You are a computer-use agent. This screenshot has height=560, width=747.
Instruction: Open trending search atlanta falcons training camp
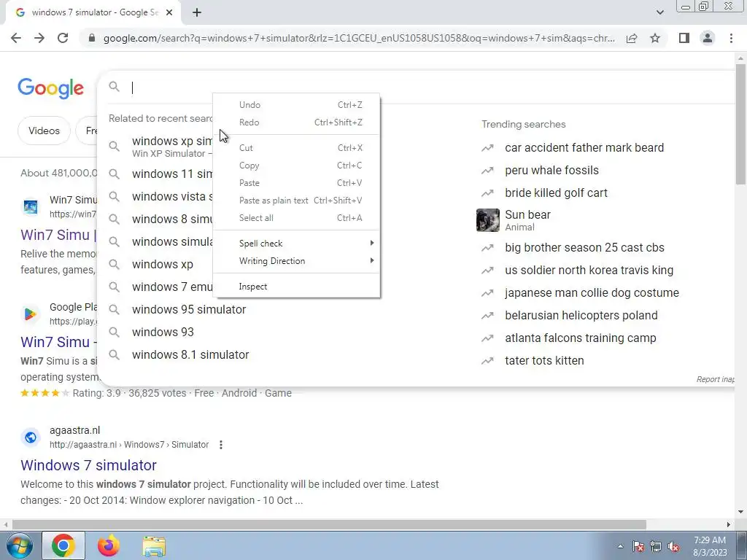[x=580, y=338]
